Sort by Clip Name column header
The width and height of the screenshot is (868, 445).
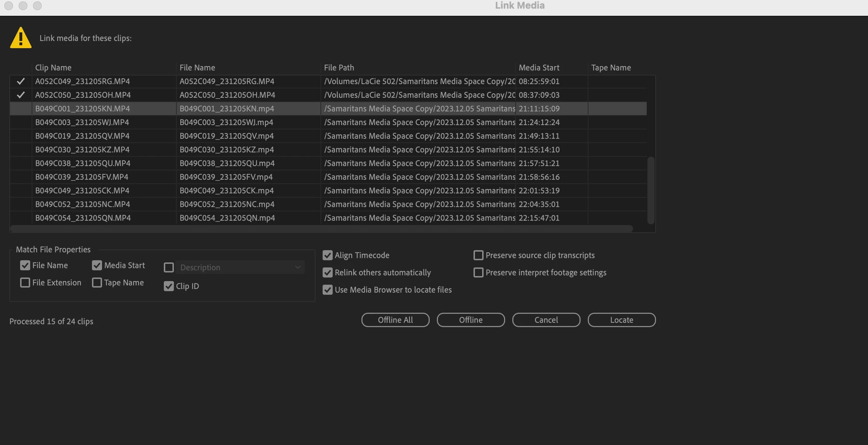click(x=53, y=68)
